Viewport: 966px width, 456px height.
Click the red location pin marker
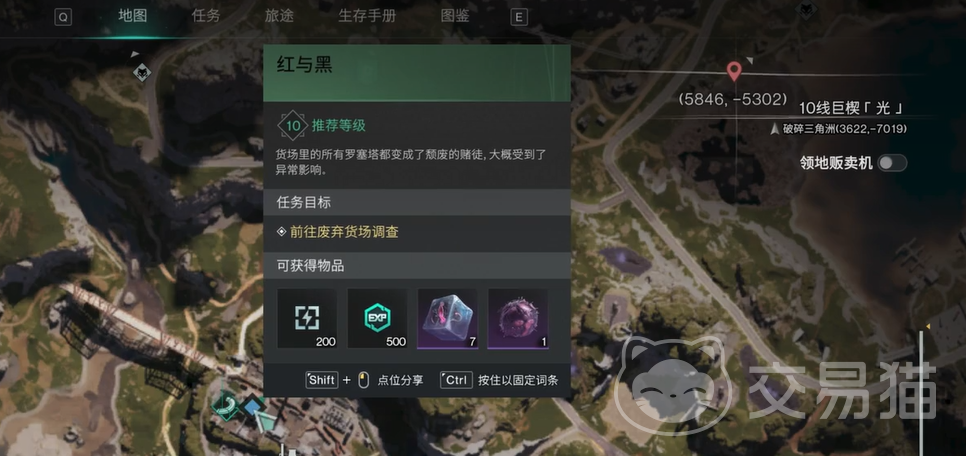pos(733,71)
